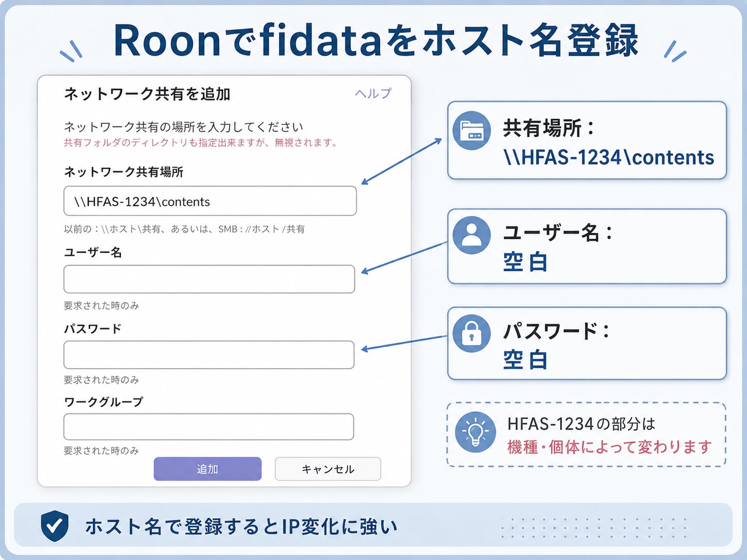Click the text HFAS-1234の部分は
This screenshot has width=747, height=560.
(581, 424)
